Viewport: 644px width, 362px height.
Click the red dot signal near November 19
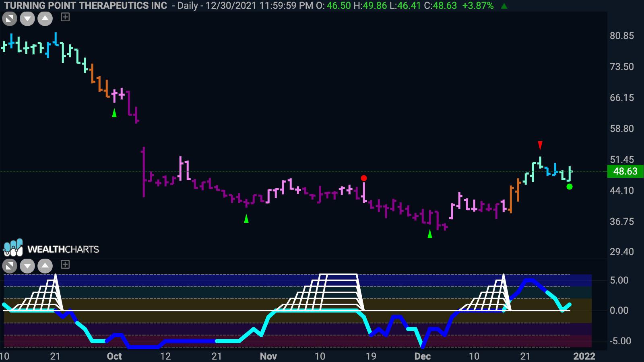tap(364, 178)
